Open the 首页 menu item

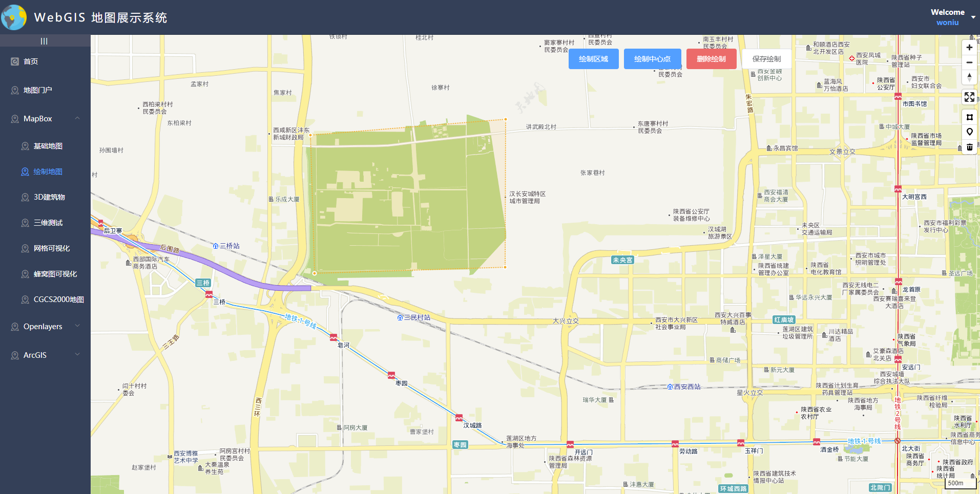[x=29, y=61]
